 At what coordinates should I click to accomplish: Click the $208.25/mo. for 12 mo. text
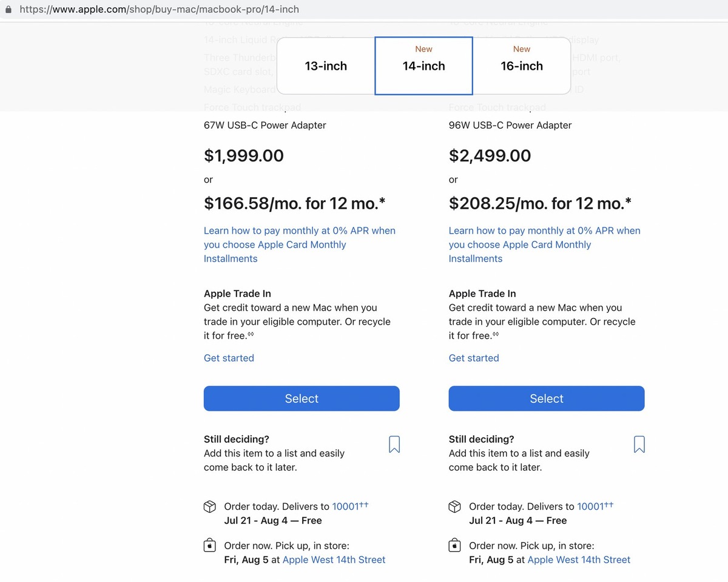click(x=540, y=203)
